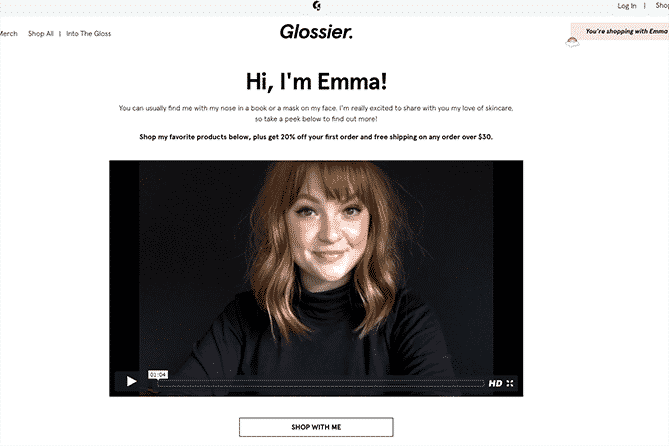Screen dimensions: 669x446
Task: Open the video in fullscreen mode
Action: tap(510, 383)
